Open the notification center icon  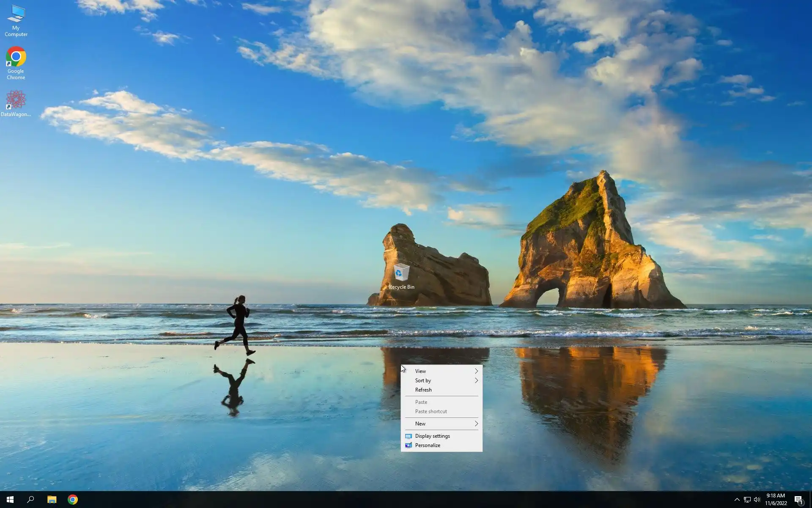(x=798, y=500)
